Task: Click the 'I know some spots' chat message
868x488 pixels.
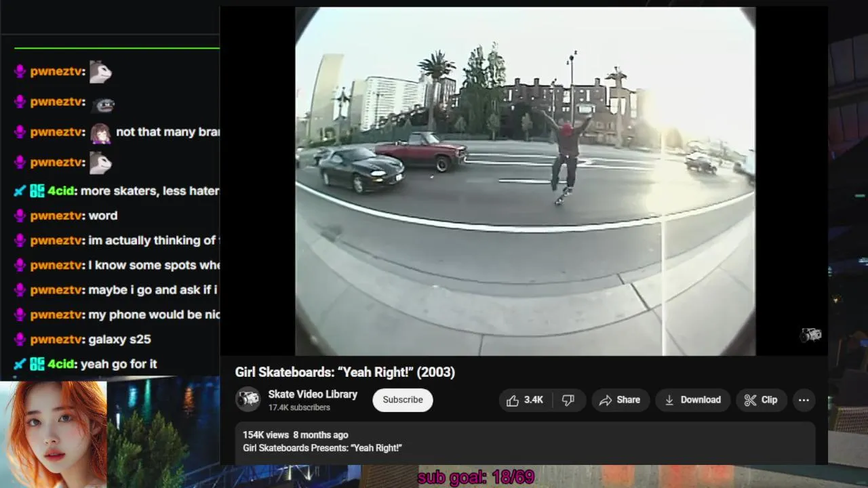Action: (155, 265)
